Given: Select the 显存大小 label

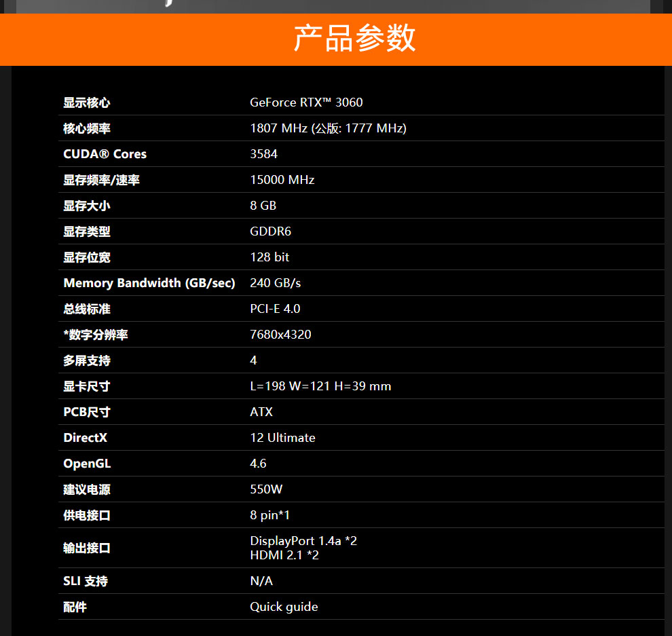Looking at the screenshot, I should coord(87,206).
